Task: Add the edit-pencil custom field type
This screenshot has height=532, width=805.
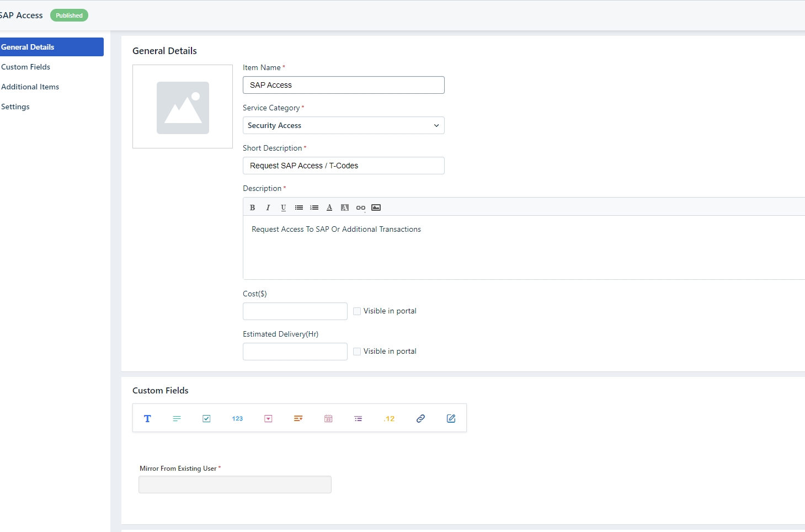Action: [x=451, y=418]
